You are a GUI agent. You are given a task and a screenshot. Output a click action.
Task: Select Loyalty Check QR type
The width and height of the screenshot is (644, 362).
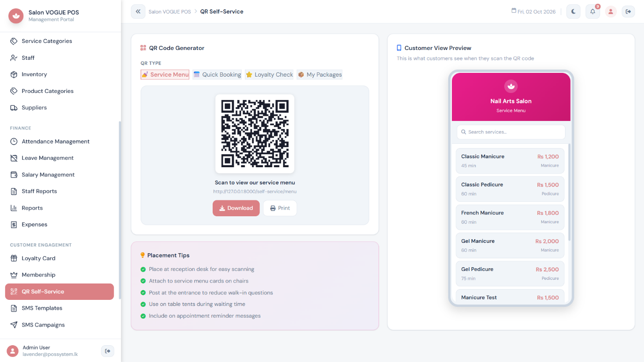(x=269, y=75)
